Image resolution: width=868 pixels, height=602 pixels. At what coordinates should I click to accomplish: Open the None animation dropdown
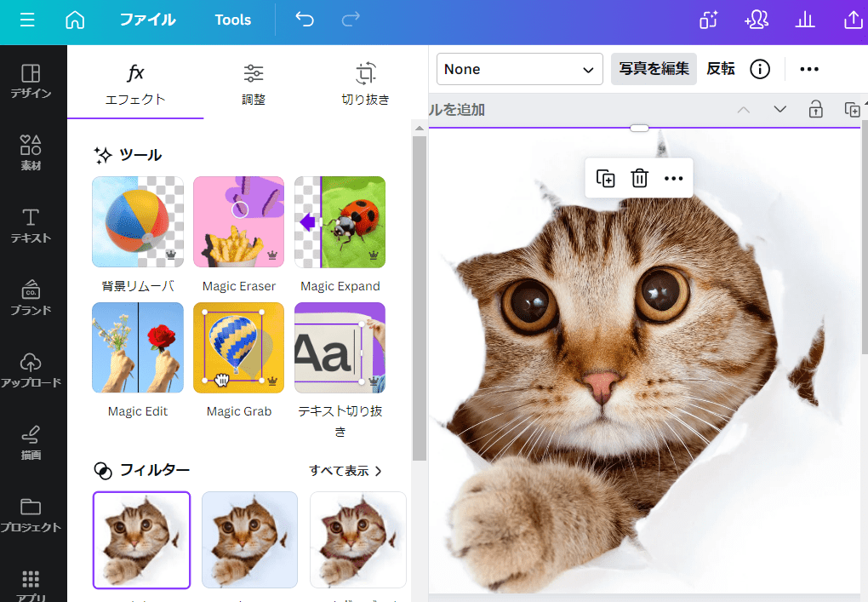click(519, 69)
